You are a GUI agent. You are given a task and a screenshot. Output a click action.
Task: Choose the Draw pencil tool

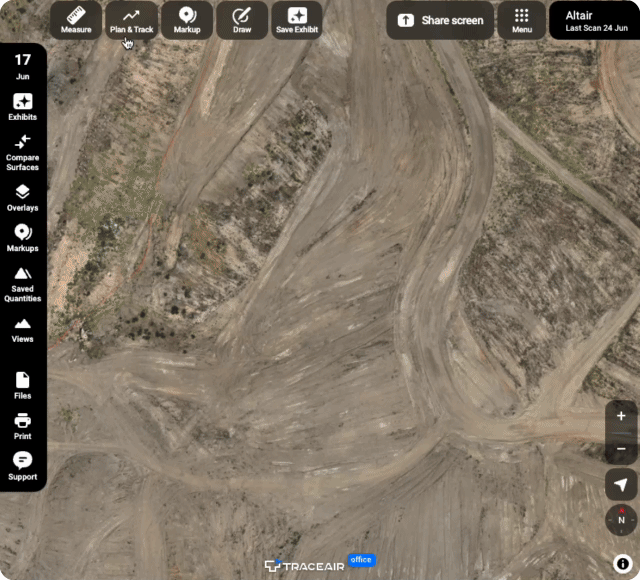point(242,20)
